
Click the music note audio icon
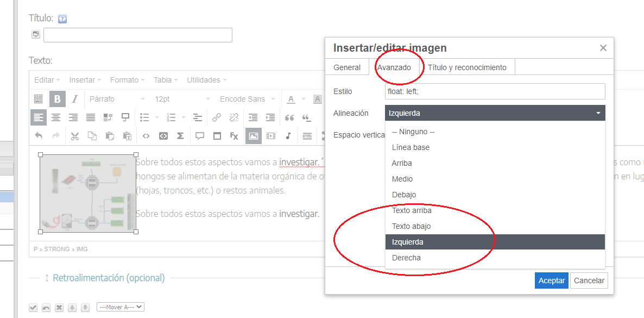(288, 136)
